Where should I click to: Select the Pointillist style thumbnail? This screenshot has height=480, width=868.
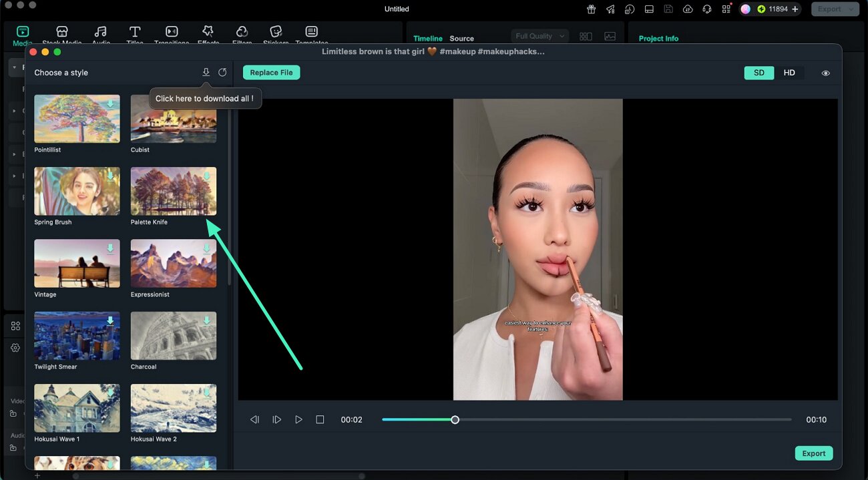(77, 118)
